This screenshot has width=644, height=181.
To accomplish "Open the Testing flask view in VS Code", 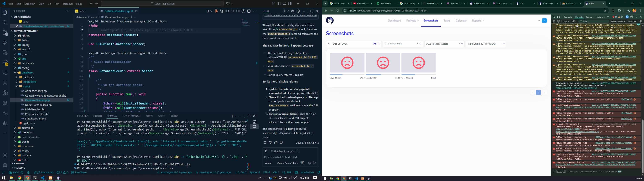I will [x=5, y=83].
